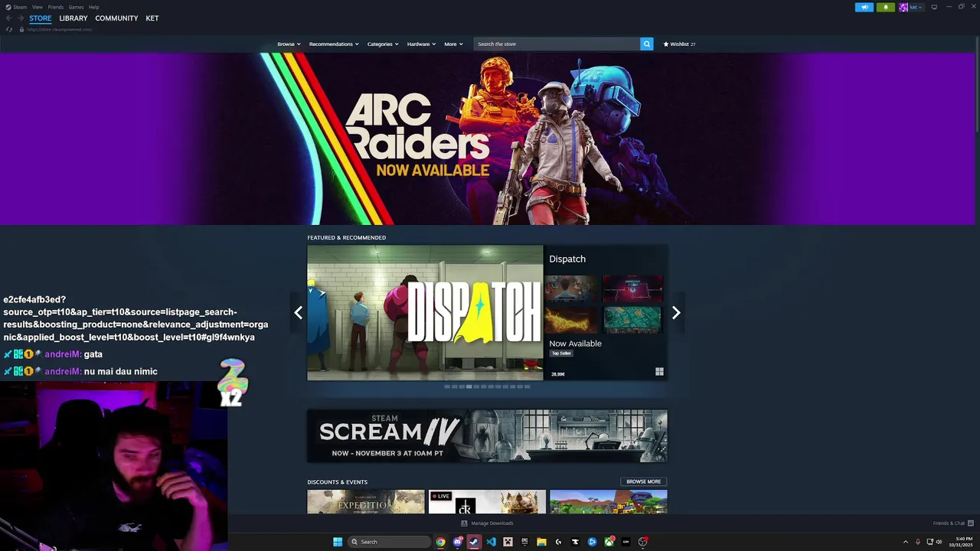Open the Games menu
980x551 pixels.
pyautogui.click(x=76, y=7)
